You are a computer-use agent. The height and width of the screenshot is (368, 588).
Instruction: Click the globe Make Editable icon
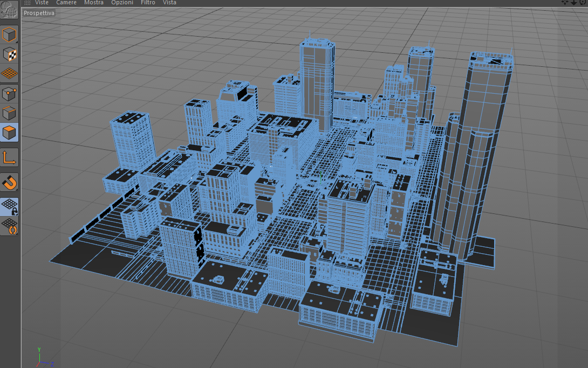[x=9, y=9]
